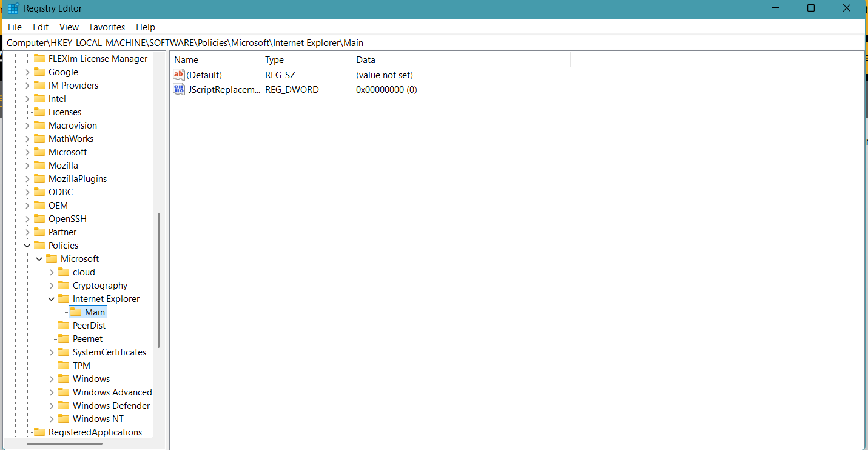The width and height of the screenshot is (868, 450).
Task: Click the Partner folder icon
Action: pos(39,232)
